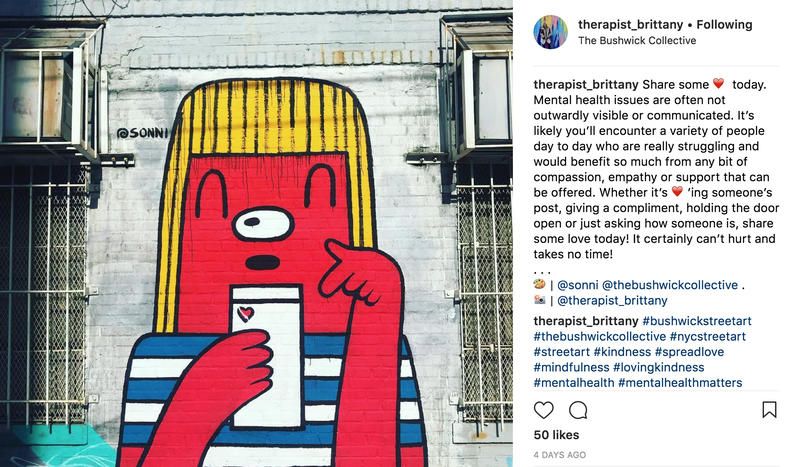Open the #spreadlove hashtag

click(689, 352)
